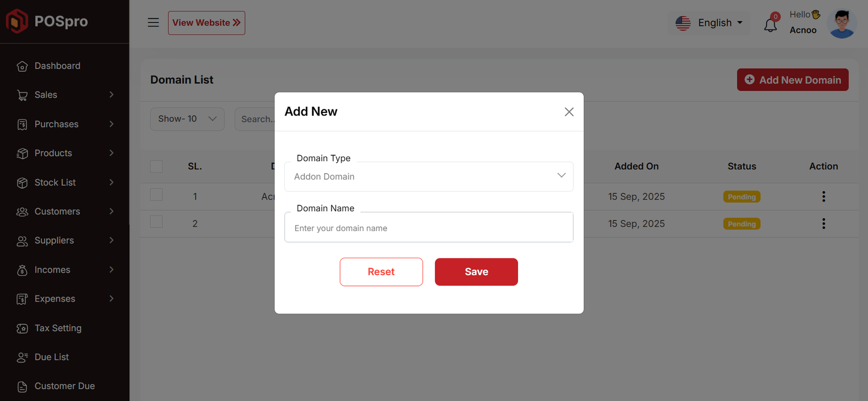Click the Domain Name input field
868x401 pixels.
pyautogui.click(x=429, y=228)
